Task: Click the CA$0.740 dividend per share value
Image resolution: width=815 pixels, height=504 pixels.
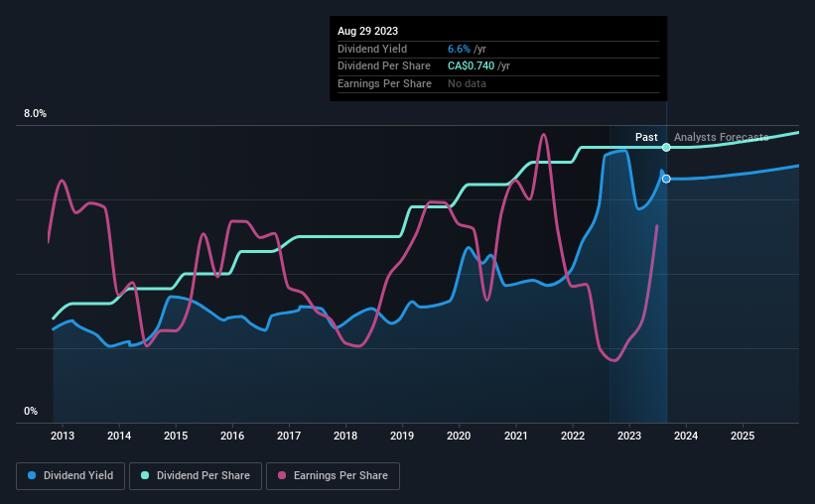Action: tap(471, 66)
